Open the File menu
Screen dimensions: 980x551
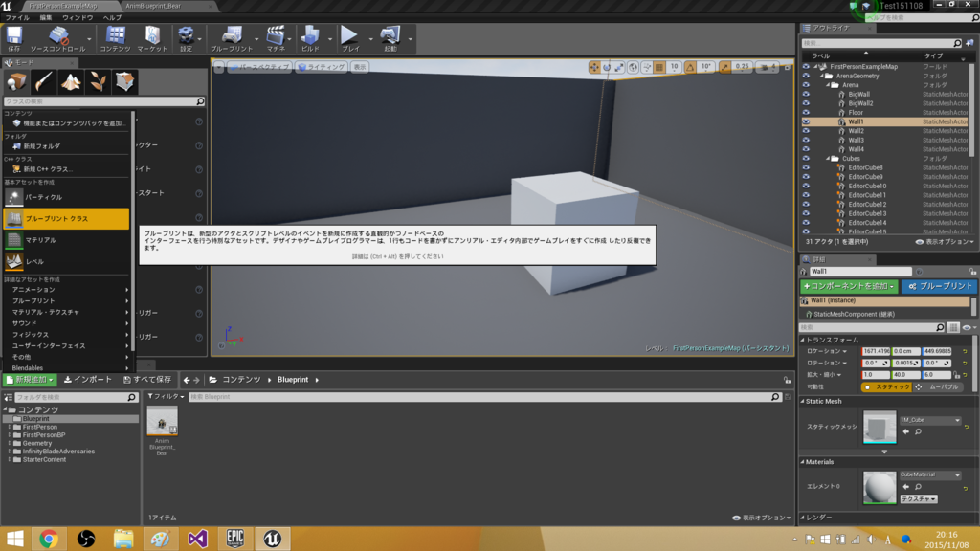(x=17, y=17)
